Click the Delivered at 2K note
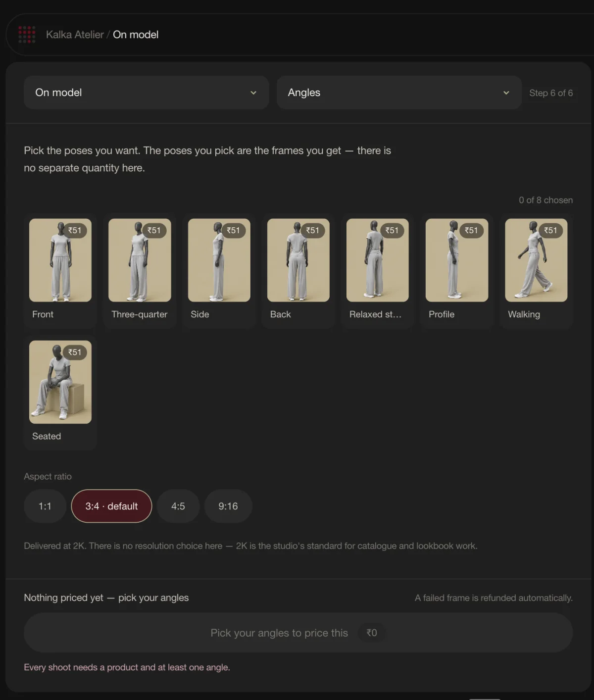Viewport: 594px width, 700px height. 250,546
